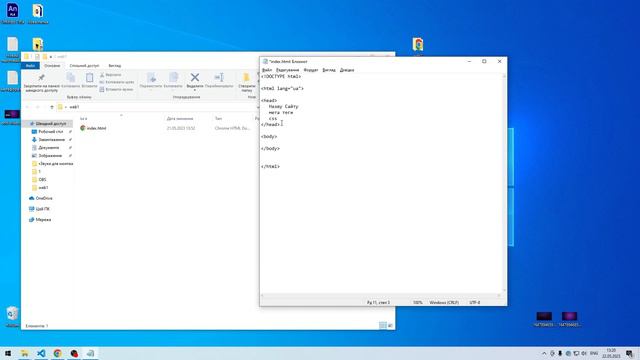
Task: Click the Delete X icon in Explorer ribbon
Action: [195, 77]
